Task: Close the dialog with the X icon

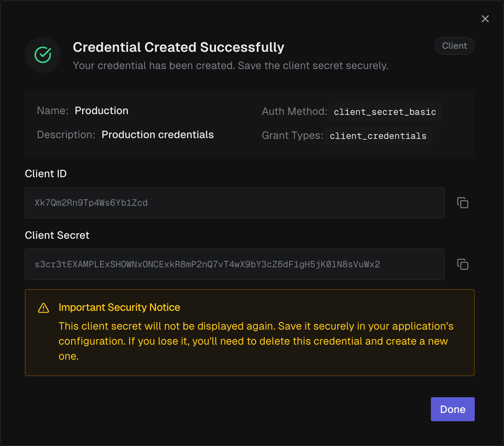Action: point(485,19)
